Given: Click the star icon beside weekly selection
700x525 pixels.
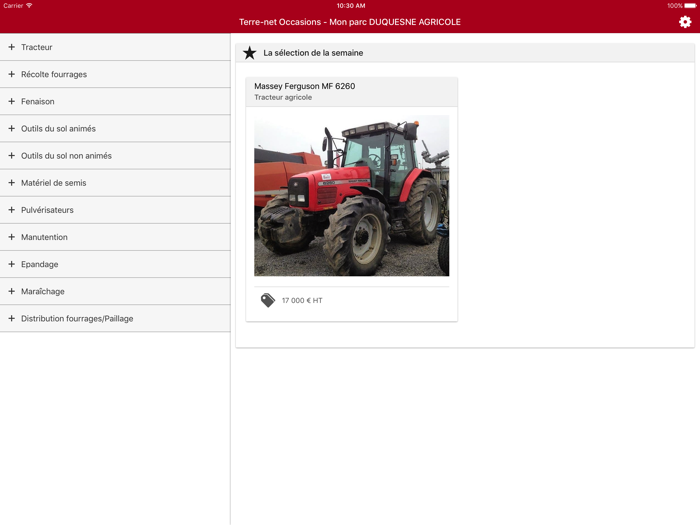Looking at the screenshot, I should point(250,53).
